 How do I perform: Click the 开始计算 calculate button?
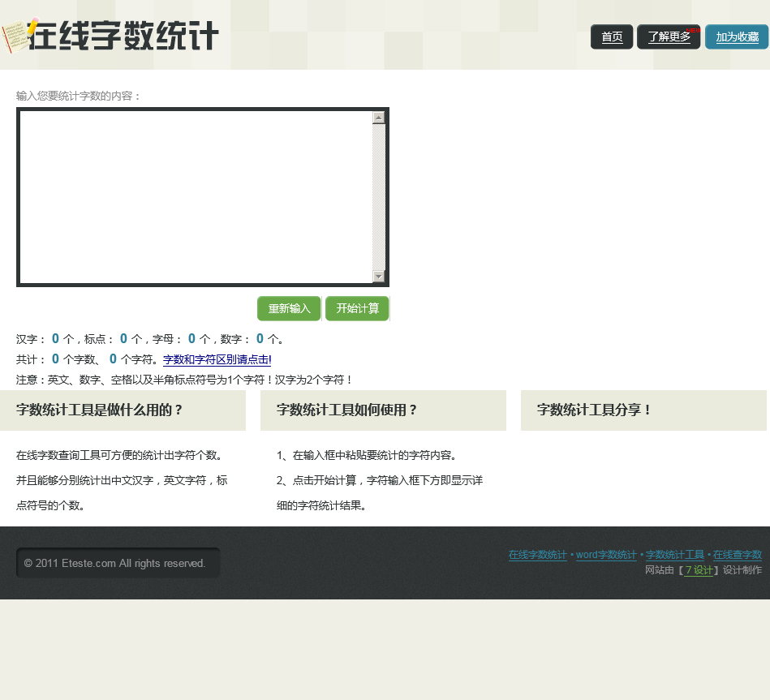[x=358, y=309]
